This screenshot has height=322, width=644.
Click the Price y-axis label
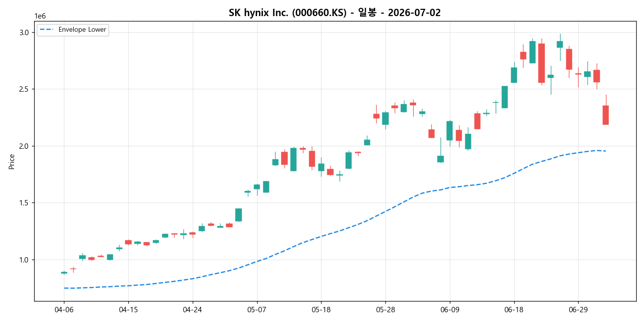(12, 161)
